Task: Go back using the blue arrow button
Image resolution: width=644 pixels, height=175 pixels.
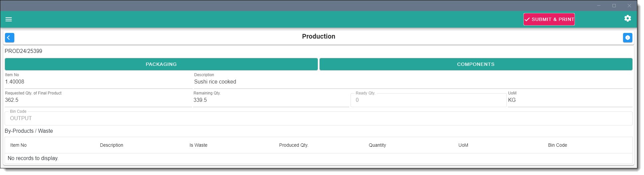Action: click(x=10, y=38)
